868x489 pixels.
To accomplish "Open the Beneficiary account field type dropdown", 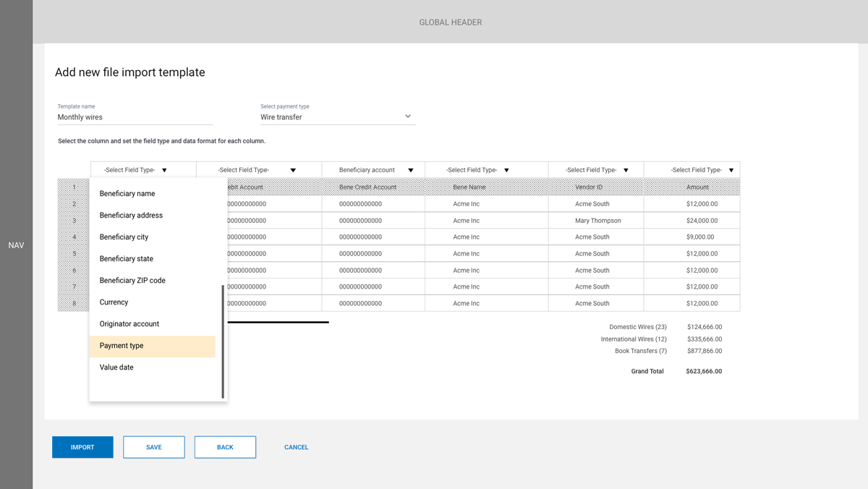I will pyautogui.click(x=373, y=170).
